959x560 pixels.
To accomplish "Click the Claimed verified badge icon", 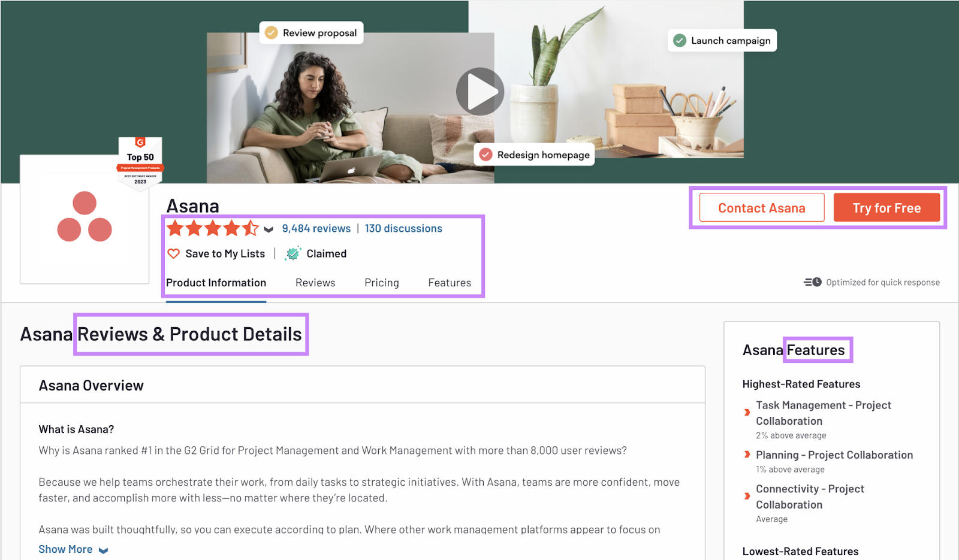I will 293,253.
